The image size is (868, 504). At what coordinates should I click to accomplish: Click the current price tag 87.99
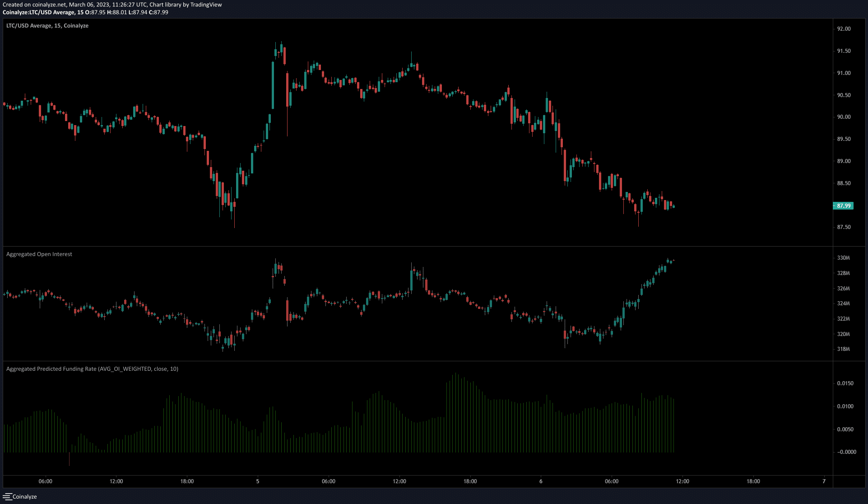pyautogui.click(x=843, y=206)
